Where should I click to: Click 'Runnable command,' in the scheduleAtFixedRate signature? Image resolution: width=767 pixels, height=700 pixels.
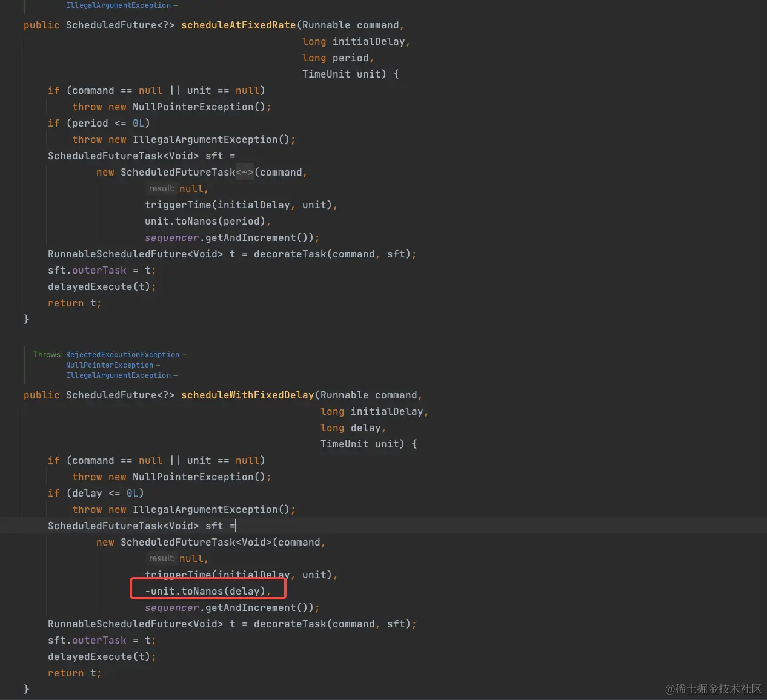tap(353, 25)
